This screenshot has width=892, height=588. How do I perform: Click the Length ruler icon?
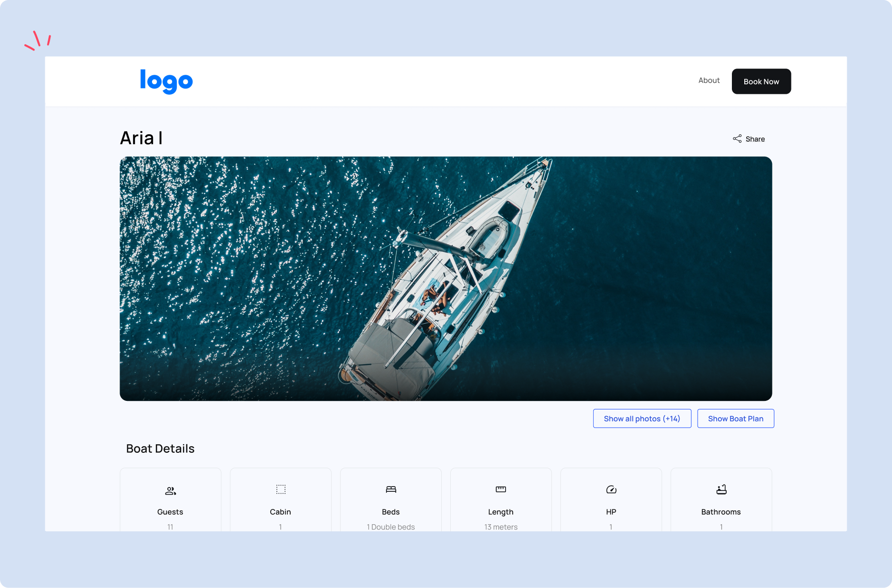501,489
